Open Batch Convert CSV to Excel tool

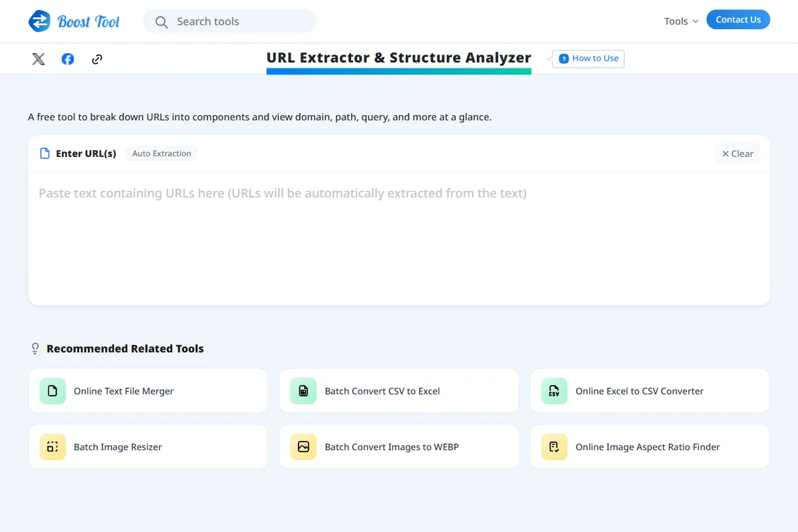coord(399,391)
